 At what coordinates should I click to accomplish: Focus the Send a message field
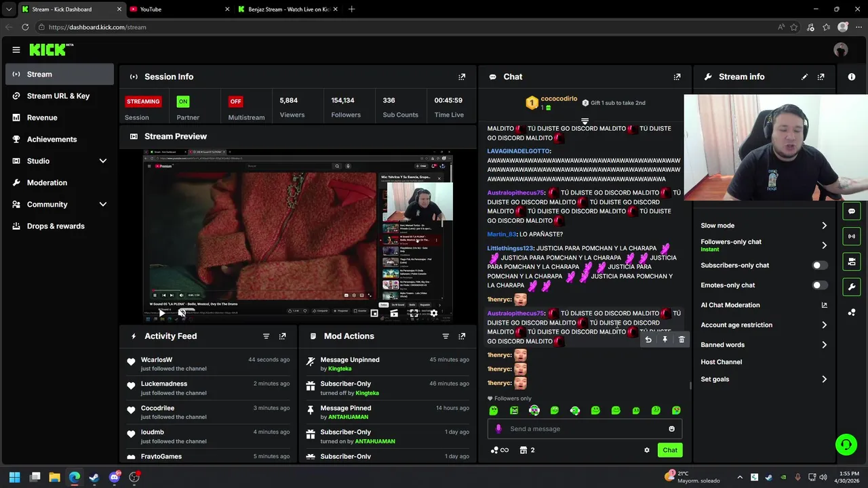(585, 428)
